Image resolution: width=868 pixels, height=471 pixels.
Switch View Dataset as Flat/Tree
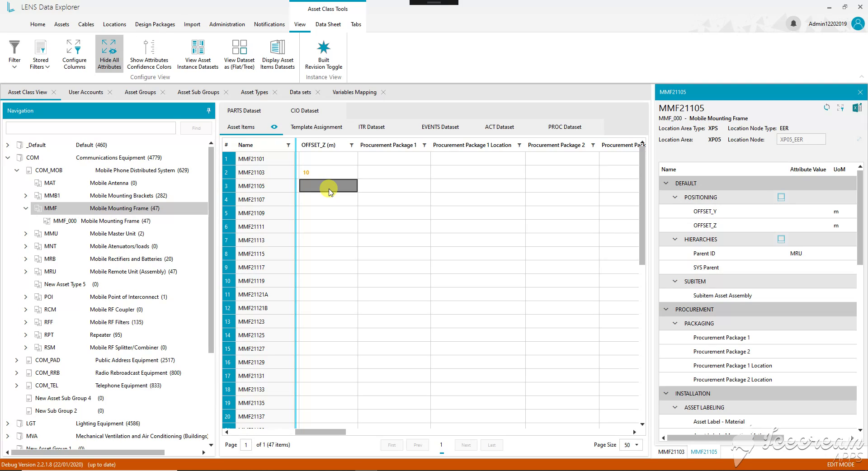coord(239,54)
